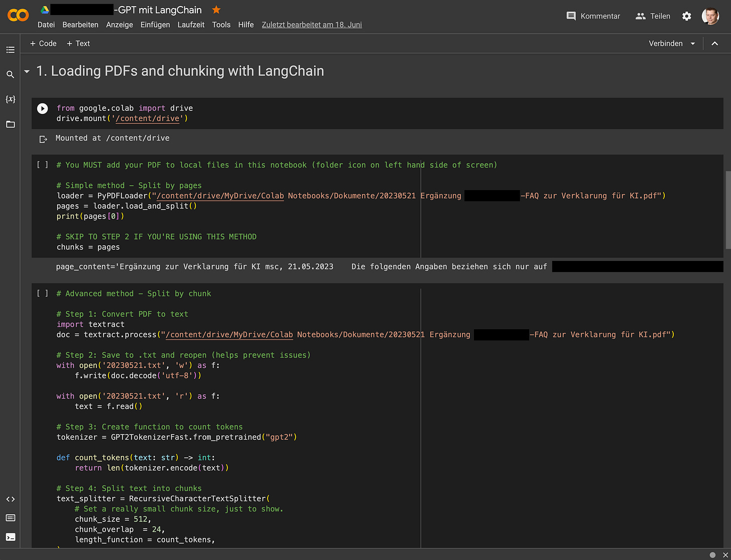The image size is (731, 560).
Task: Collapse the header with the up chevron
Action: tap(715, 44)
